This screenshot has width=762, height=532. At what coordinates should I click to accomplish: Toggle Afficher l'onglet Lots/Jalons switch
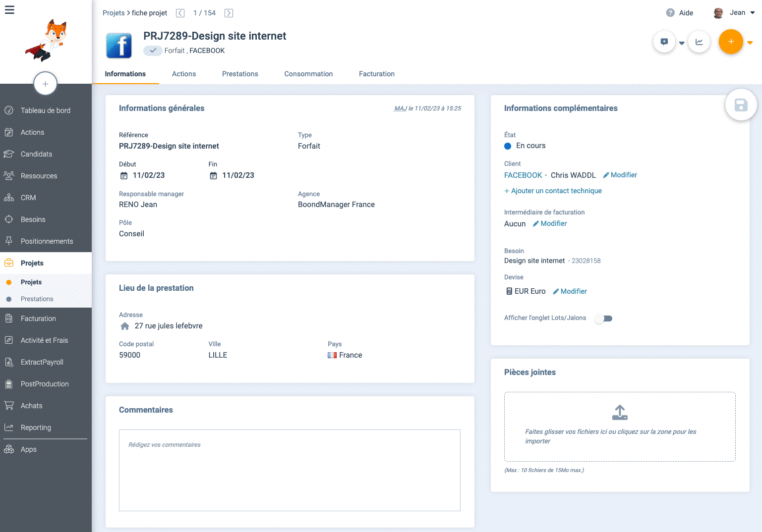(x=604, y=319)
